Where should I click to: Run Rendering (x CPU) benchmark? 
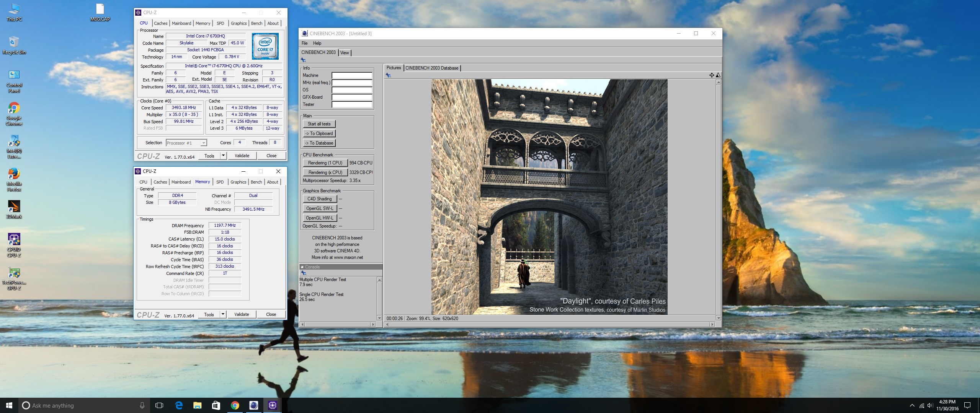coord(325,172)
